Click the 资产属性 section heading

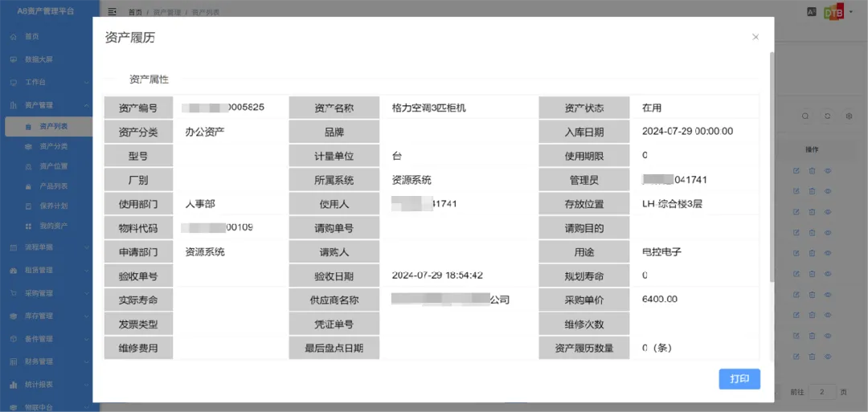[149, 80]
